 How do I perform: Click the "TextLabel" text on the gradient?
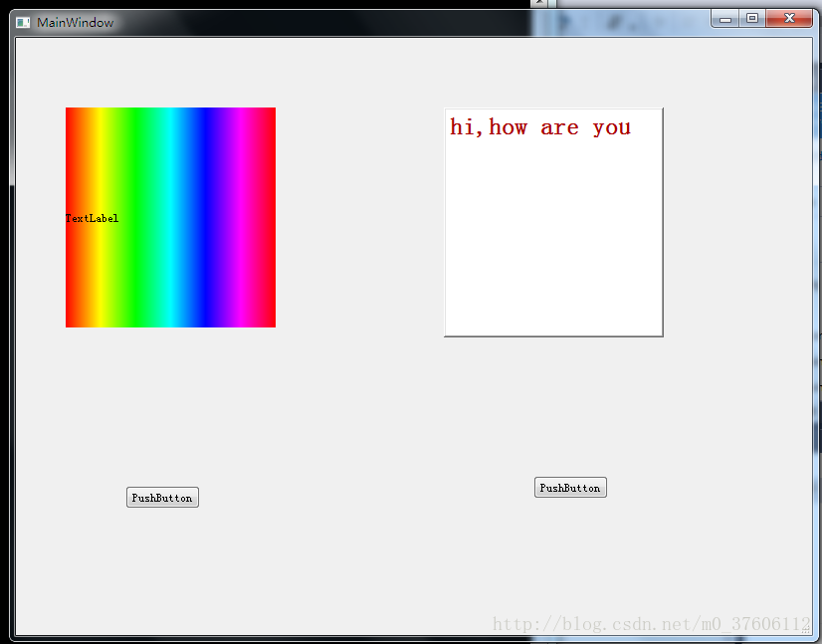coord(92,218)
